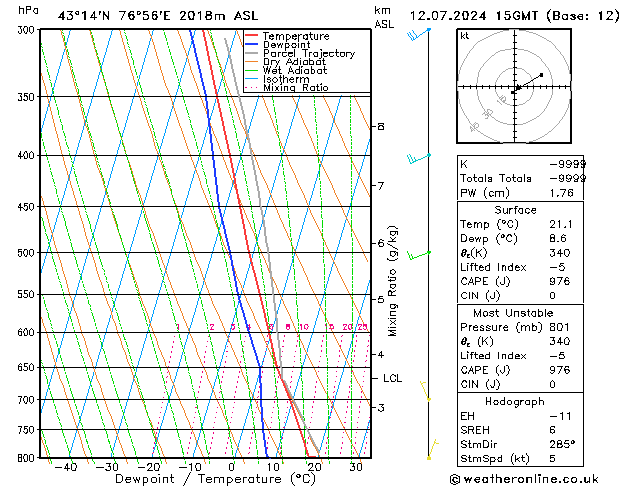Click the 'Most Unstable' section heading

click(513, 313)
